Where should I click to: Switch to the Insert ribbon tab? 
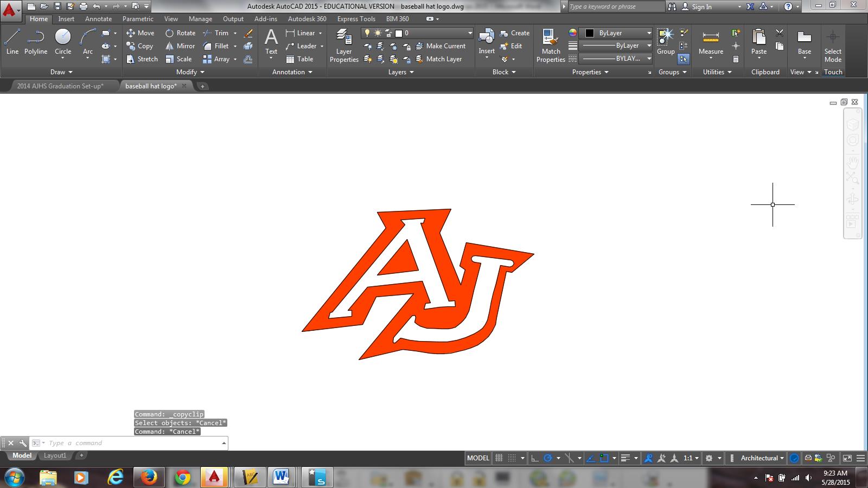[x=66, y=19]
